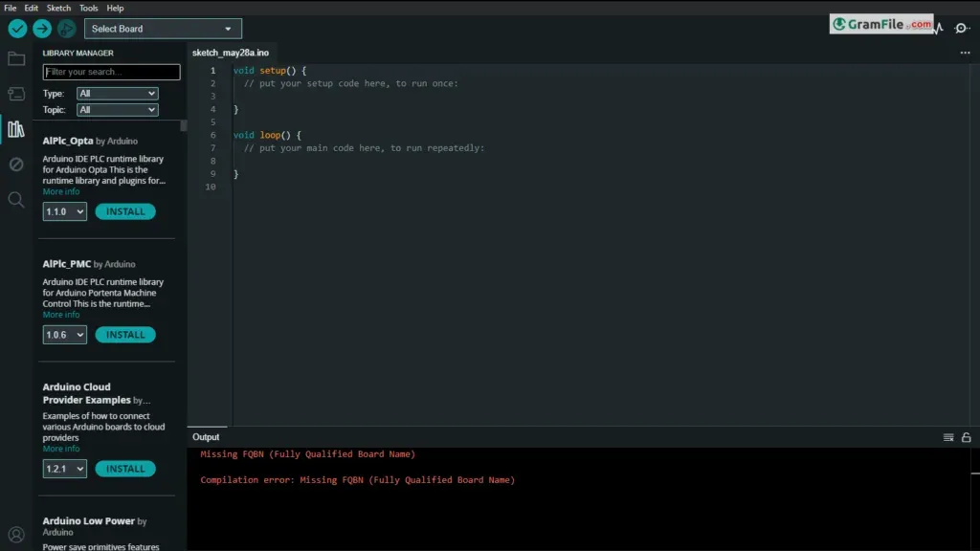Open the Sketchbook folder sidebar icon
980x551 pixels.
tap(16, 58)
